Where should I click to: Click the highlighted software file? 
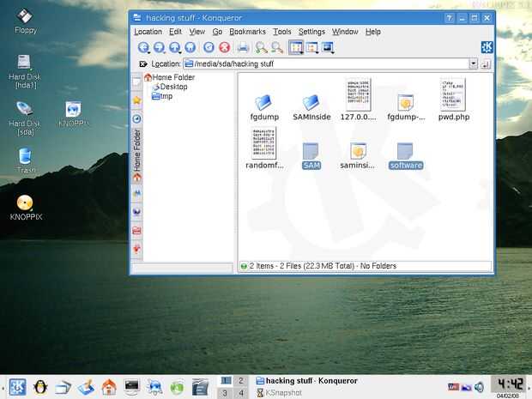pyautogui.click(x=406, y=156)
